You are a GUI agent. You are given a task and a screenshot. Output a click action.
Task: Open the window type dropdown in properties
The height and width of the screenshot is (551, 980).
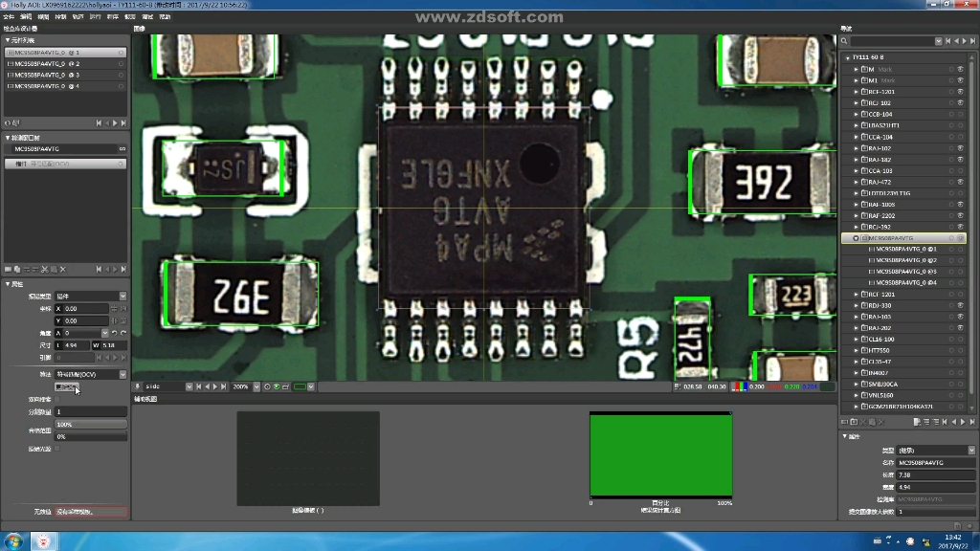click(122, 297)
